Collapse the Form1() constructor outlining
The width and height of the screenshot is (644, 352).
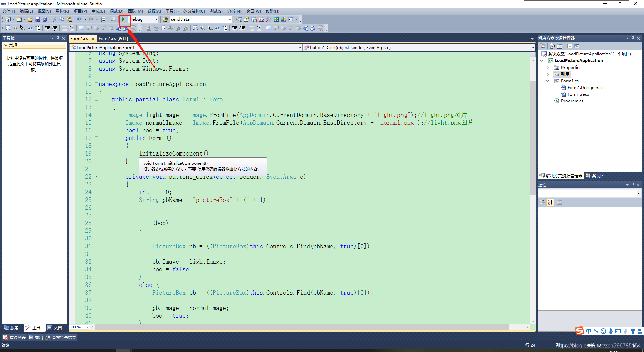click(96, 138)
